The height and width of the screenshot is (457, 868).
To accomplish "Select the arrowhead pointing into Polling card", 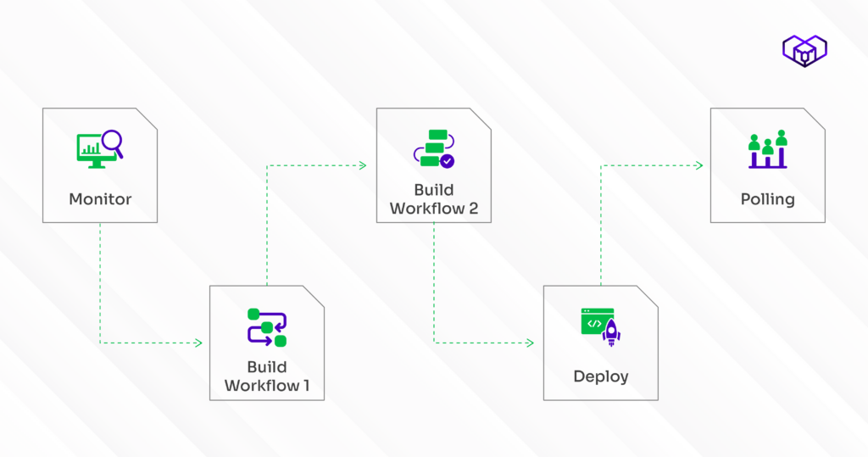I will pyautogui.click(x=698, y=166).
